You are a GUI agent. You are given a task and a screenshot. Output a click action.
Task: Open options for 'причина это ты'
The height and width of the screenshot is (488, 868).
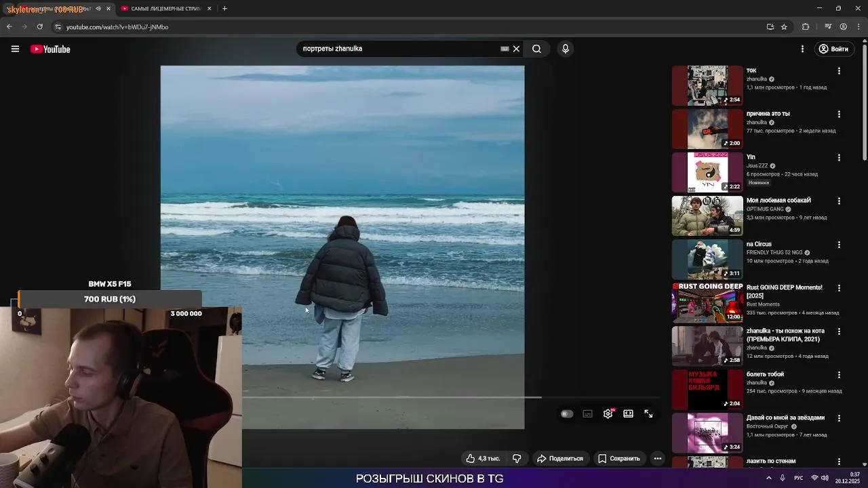click(x=839, y=115)
